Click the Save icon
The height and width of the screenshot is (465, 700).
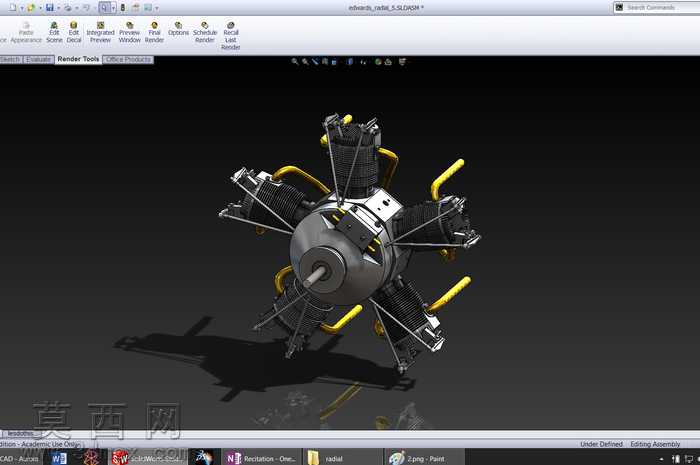(50, 8)
